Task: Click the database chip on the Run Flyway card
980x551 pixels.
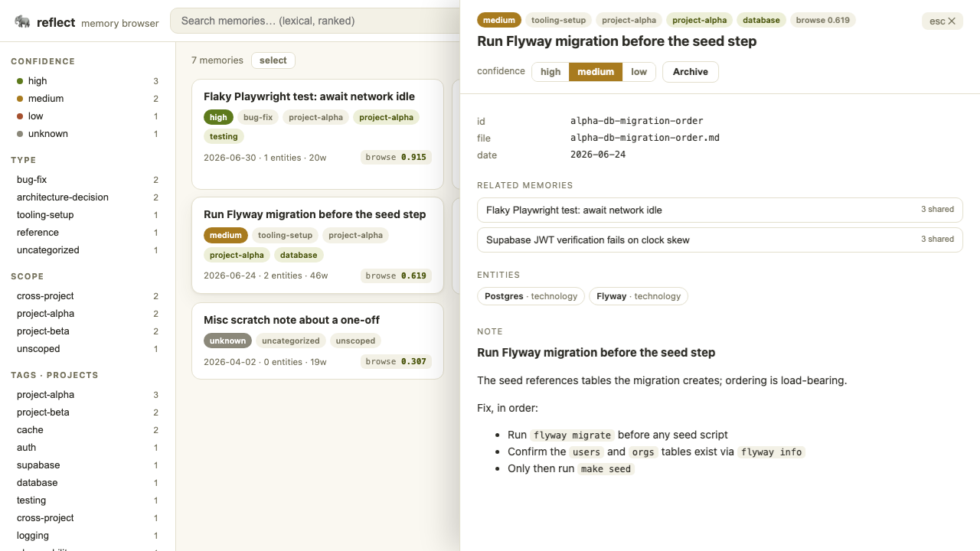Action: (299, 255)
